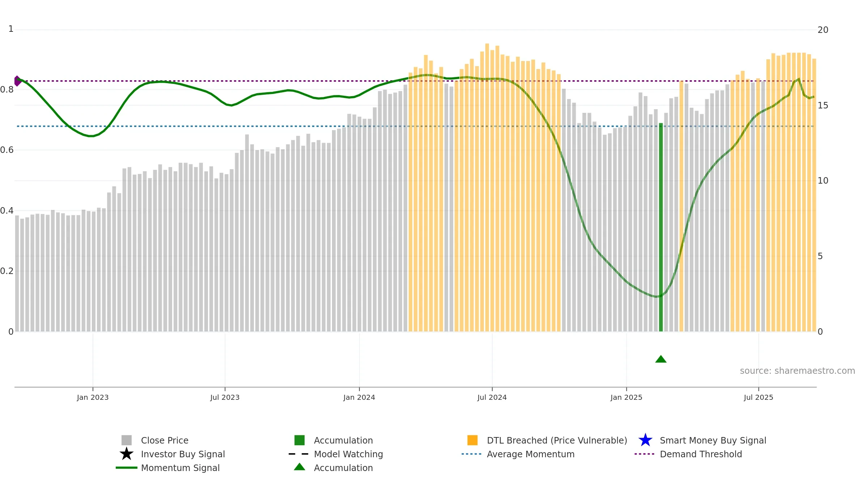Screen dimensions: 868x488
Task: Click the source: sharemaestro.com text
Action: 797,371
